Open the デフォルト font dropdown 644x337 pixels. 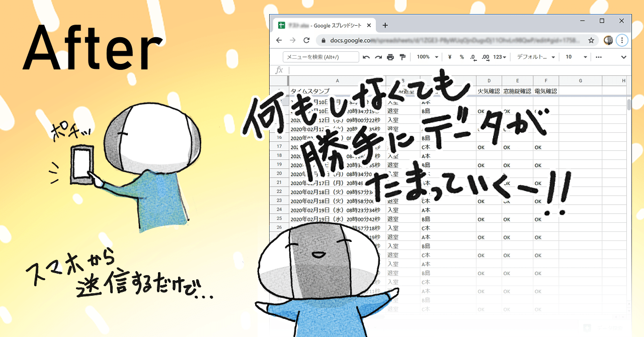(x=536, y=57)
